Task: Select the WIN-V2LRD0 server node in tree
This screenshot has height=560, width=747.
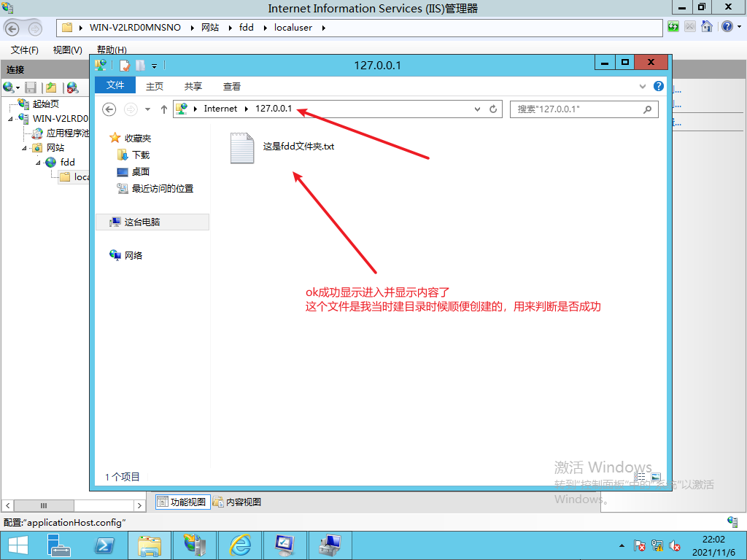Action: pyautogui.click(x=61, y=119)
